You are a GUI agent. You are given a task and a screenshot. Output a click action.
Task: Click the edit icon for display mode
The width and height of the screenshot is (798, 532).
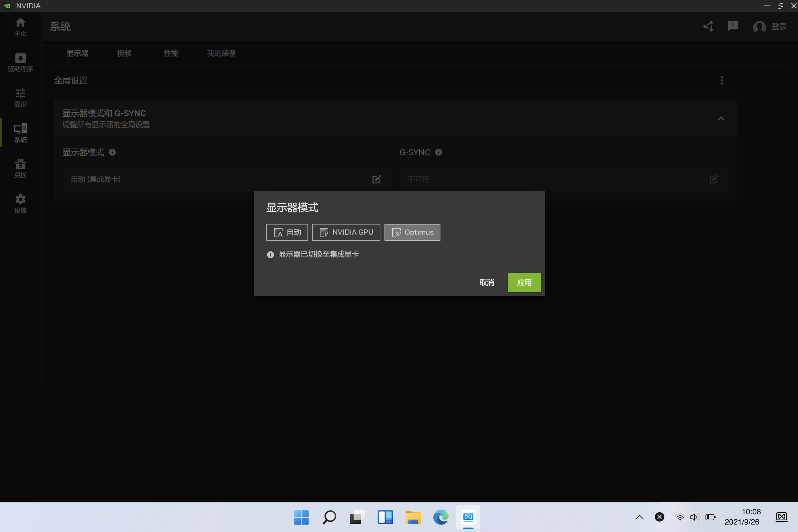pyautogui.click(x=377, y=179)
